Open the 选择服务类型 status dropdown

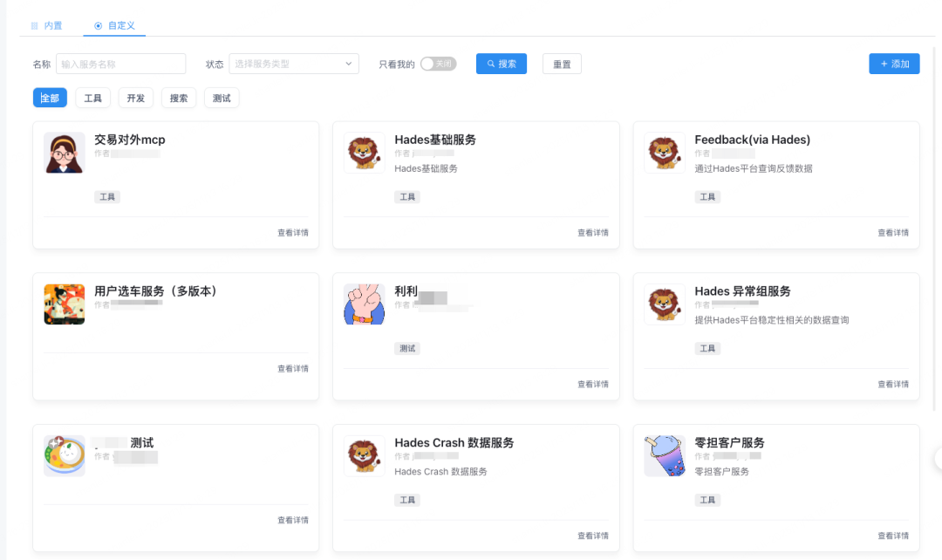[x=294, y=64]
